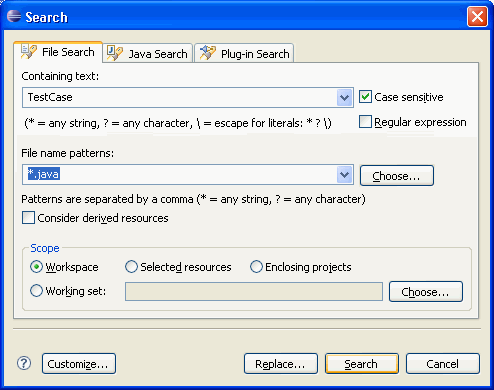
Task: Click the Plug-in Search tab icon
Action: click(x=207, y=53)
